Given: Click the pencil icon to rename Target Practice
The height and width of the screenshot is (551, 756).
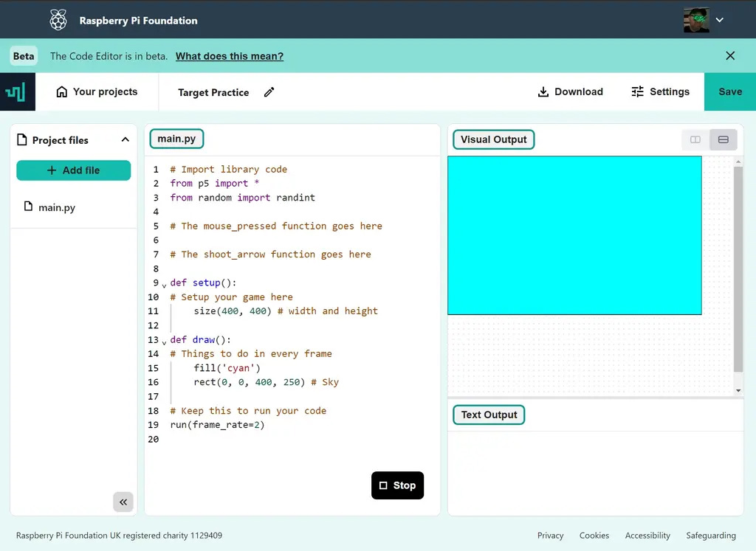Looking at the screenshot, I should pyautogui.click(x=269, y=91).
